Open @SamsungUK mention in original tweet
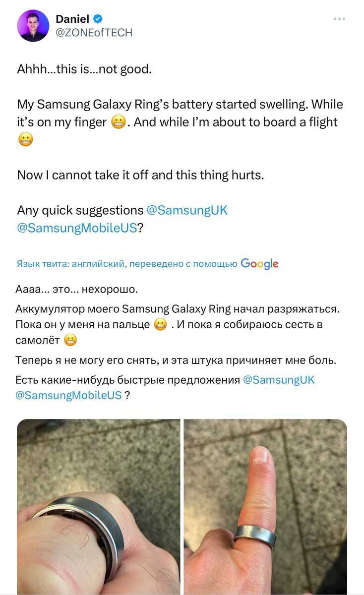This screenshot has width=364, height=595. pyautogui.click(x=187, y=210)
